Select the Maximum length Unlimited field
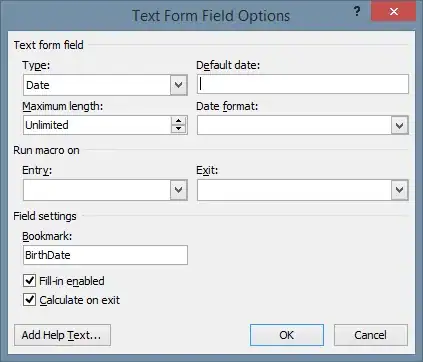The image size is (423, 362). (97, 125)
